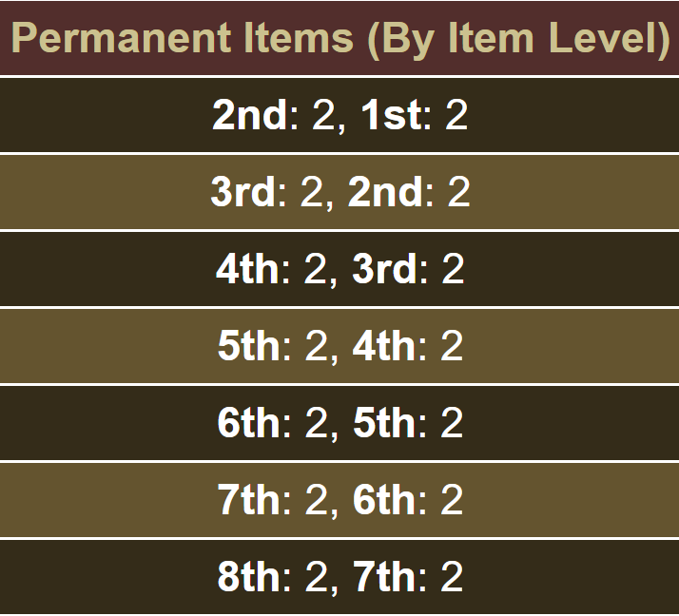Click "5th" in the row starting with 6th
Image resolution: width=679 pixels, height=616 pixels.
click(x=384, y=424)
